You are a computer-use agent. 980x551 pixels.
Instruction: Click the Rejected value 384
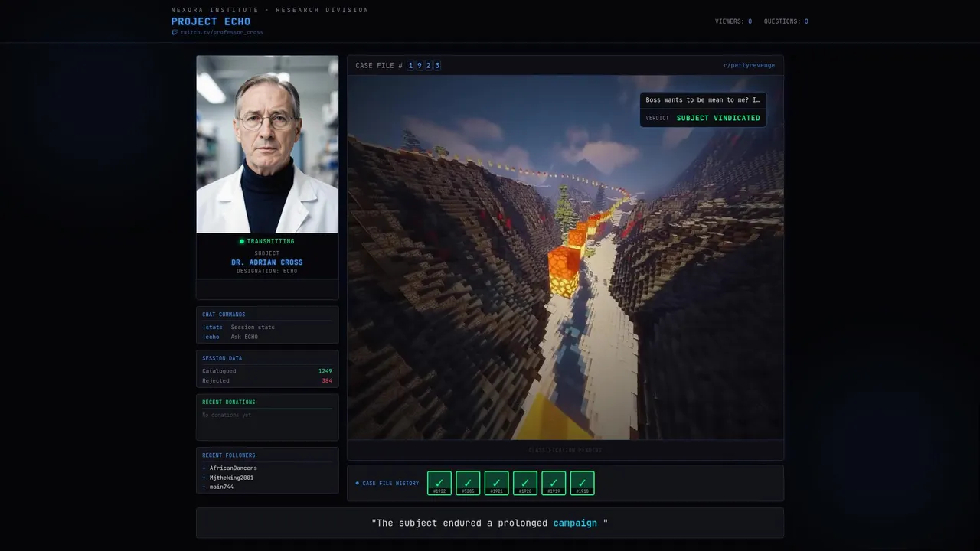327,380
